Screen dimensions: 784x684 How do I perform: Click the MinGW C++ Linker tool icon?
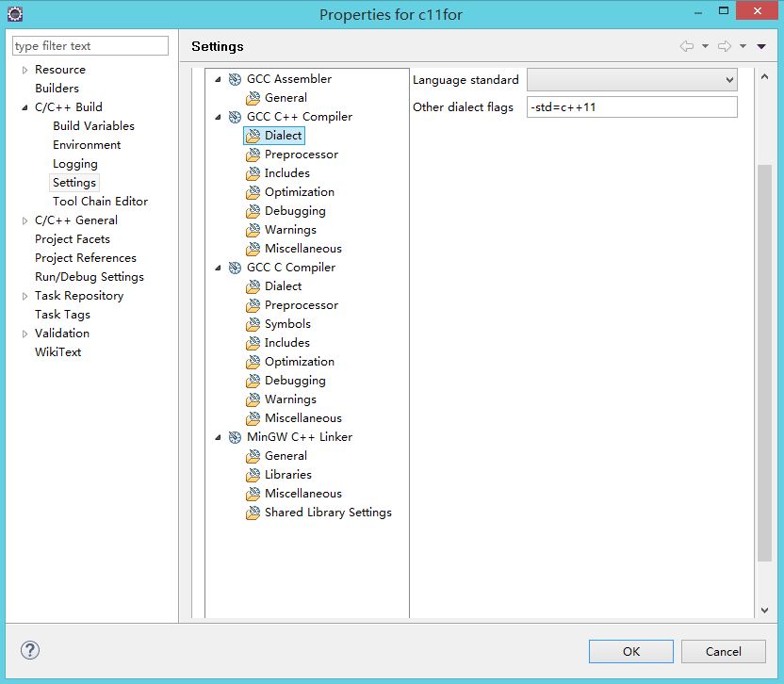pyautogui.click(x=235, y=437)
